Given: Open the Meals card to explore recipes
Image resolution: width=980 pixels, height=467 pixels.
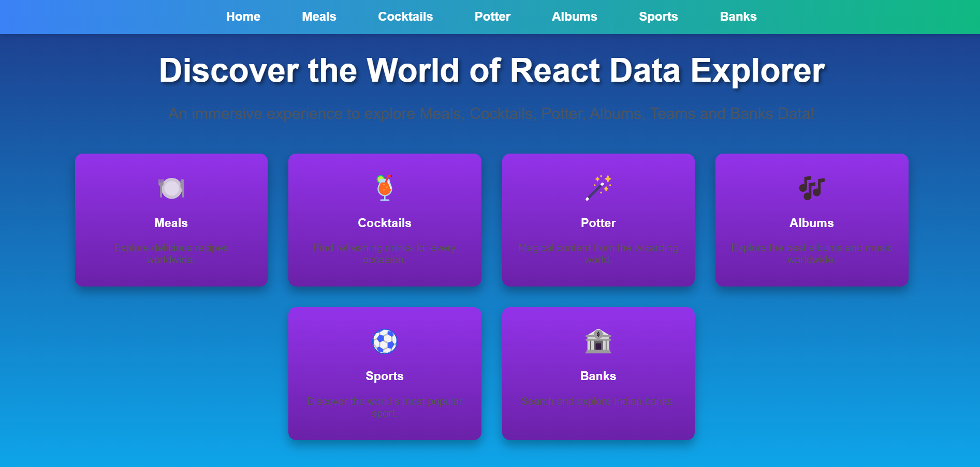Looking at the screenshot, I should click(171, 220).
